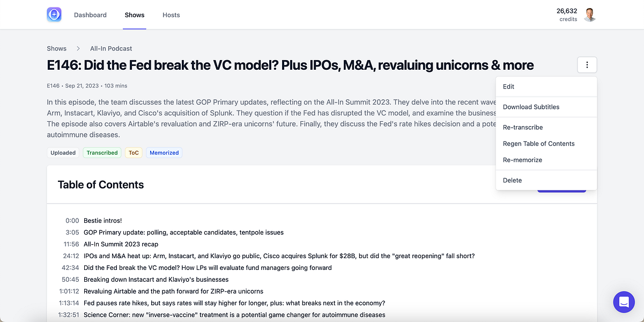Go to the Dashboard tab

click(90, 15)
